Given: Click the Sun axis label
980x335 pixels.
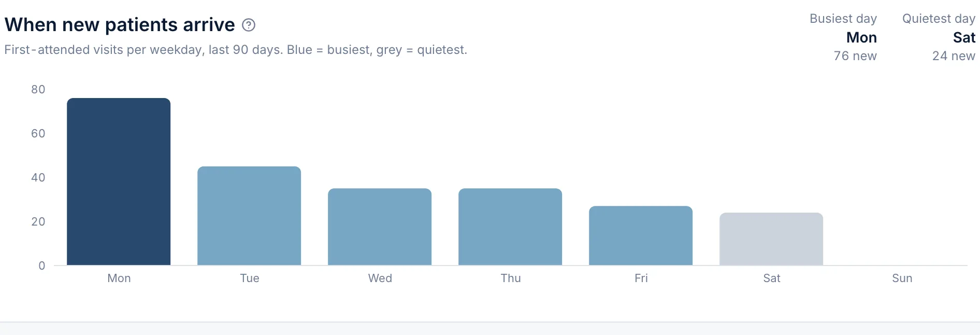Looking at the screenshot, I should (x=902, y=278).
